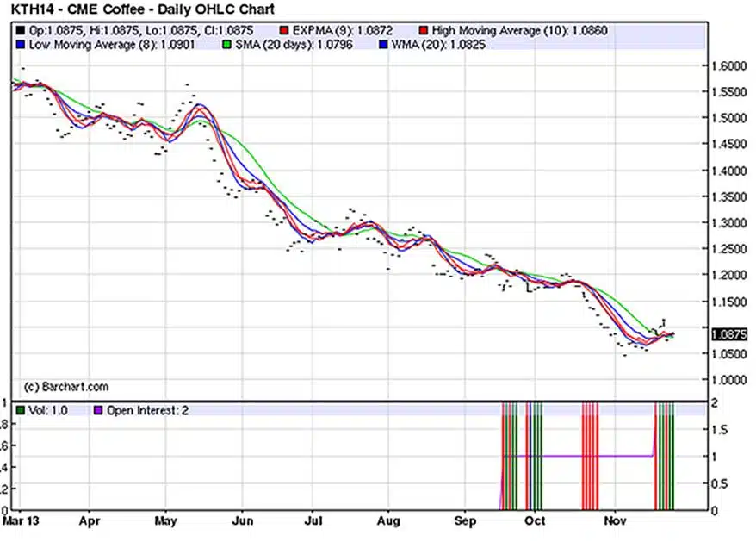Select the Sep label on the time axis
The image size is (756, 554).
click(466, 521)
